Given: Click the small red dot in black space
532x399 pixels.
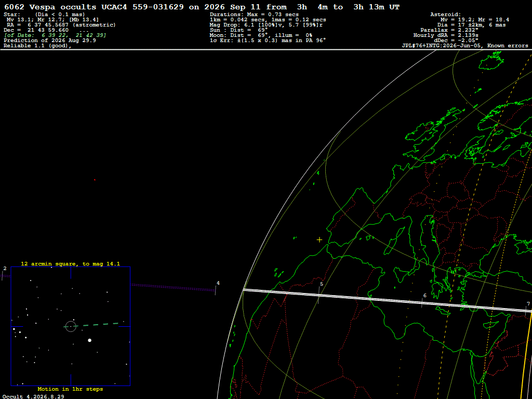Looking at the screenshot, I should 95,180.
